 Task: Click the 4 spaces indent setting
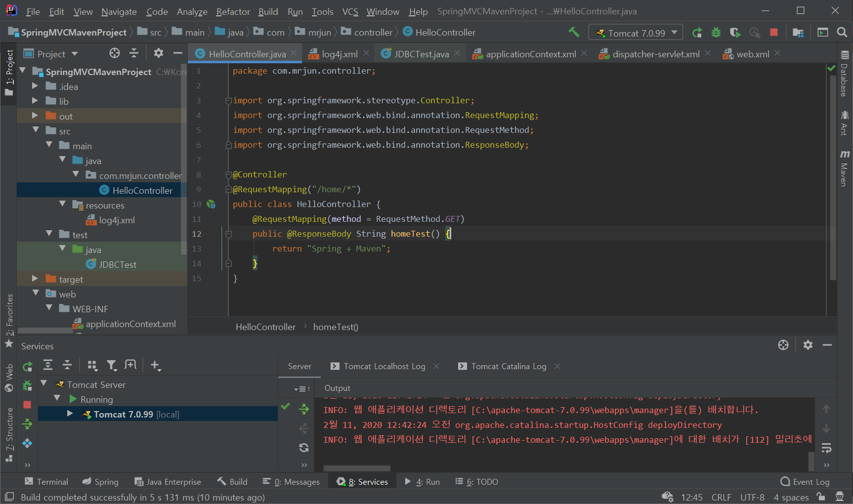click(x=791, y=497)
